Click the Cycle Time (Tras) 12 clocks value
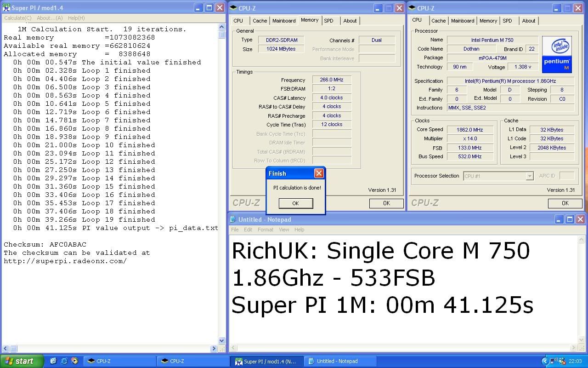The image size is (588, 368). (332, 124)
